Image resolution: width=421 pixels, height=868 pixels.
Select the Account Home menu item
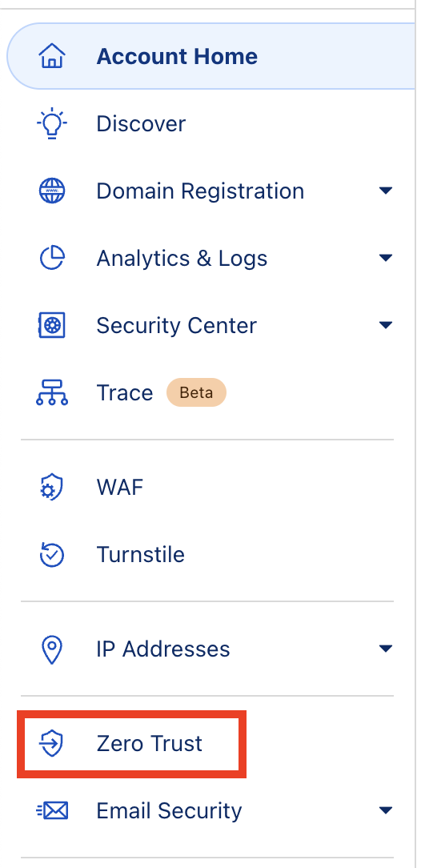[210, 57]
